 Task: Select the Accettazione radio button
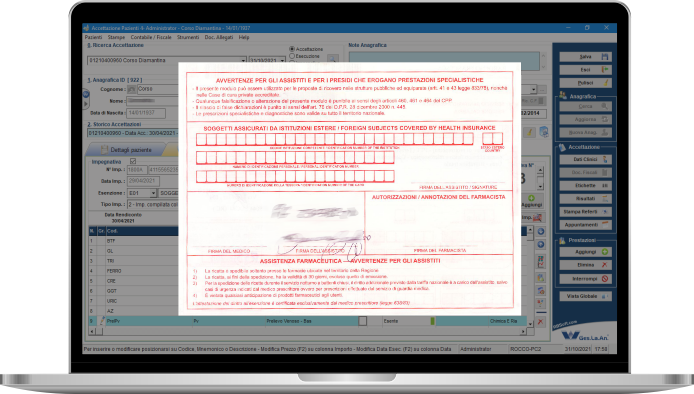292,49
